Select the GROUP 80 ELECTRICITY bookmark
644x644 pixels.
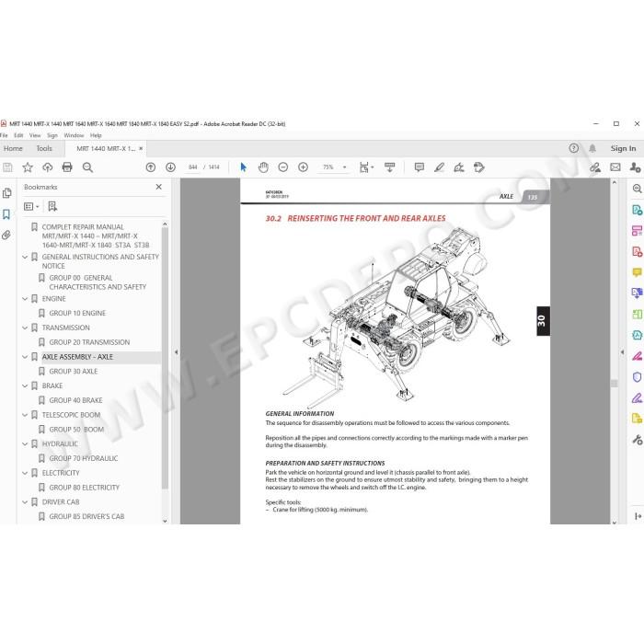pos(85,488)
